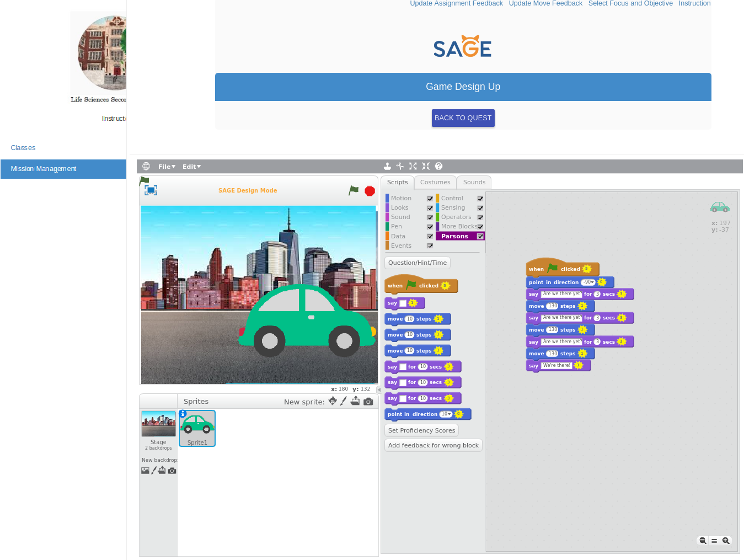Screen dimensions: 744x560
Task: Choose the grow sprite tool
Action: click(x=413, y=166)
